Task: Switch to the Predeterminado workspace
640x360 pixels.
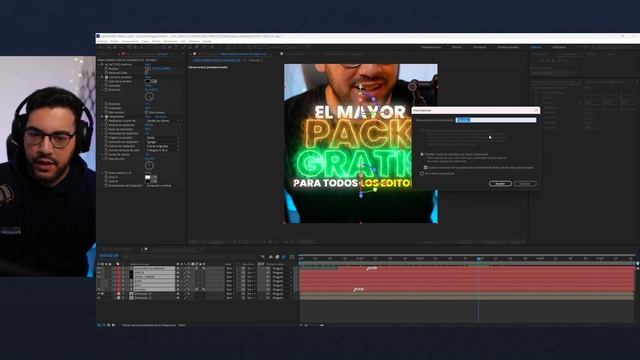Action: click(431, 47)
